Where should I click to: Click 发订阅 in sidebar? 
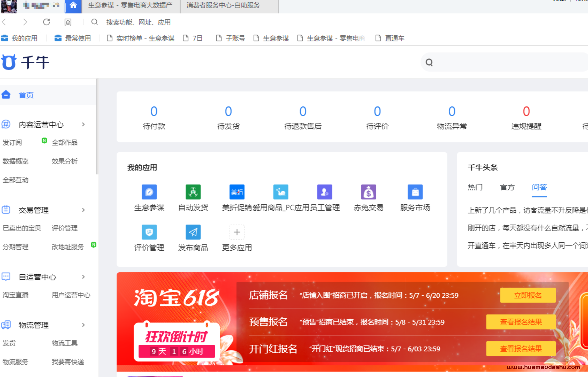(x=12, y=143)
